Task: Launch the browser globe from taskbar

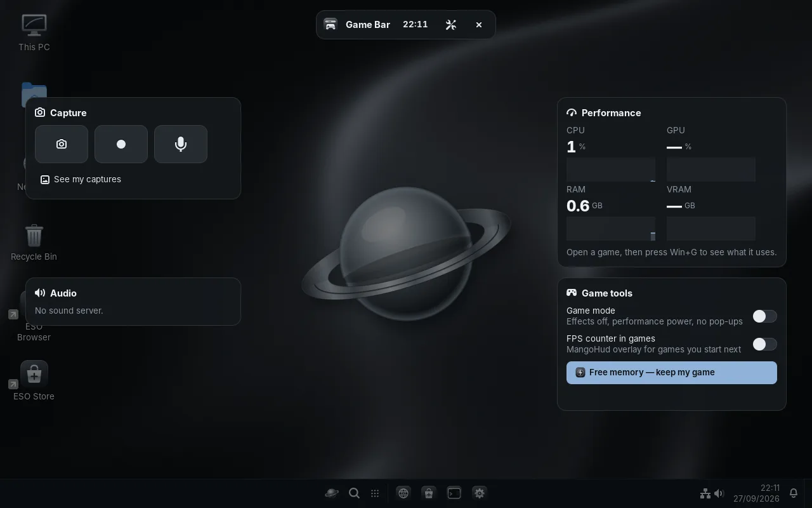Action: click(x=403, y=493)
